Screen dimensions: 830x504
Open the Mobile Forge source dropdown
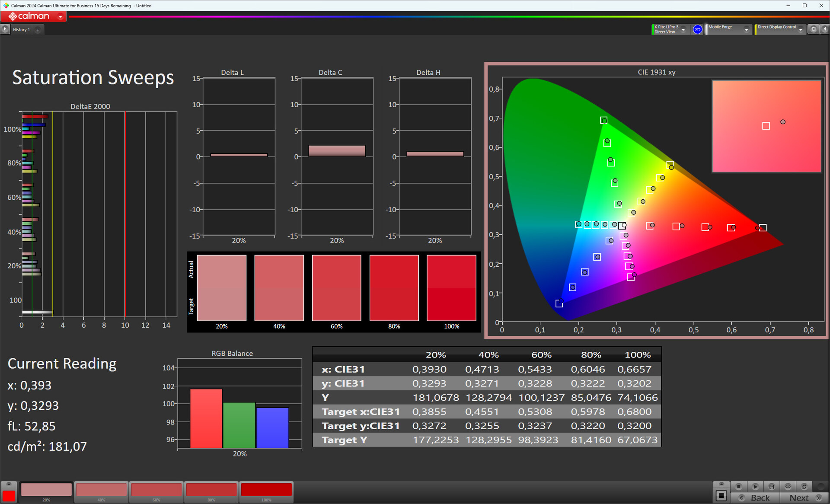click(x=746, y=29)
